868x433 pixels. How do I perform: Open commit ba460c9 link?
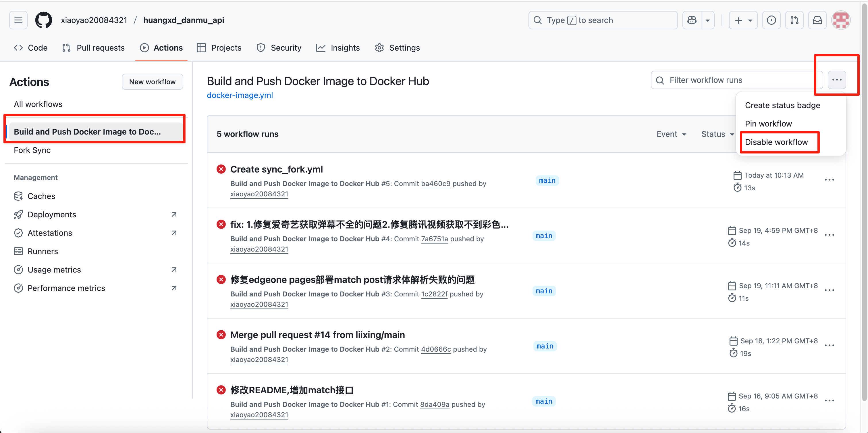coord(436,183)
